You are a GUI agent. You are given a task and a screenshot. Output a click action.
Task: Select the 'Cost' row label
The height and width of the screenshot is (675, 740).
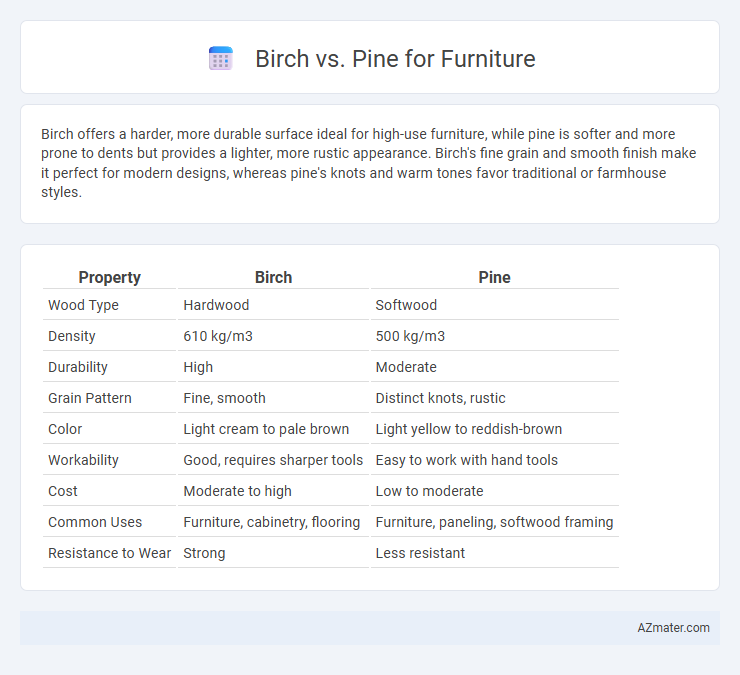click(63, 491)
